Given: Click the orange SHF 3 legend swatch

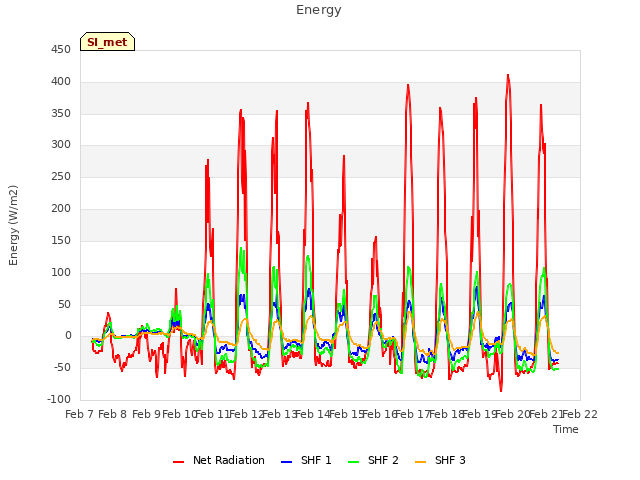Looking at the screenshot, I should point(420,462).
